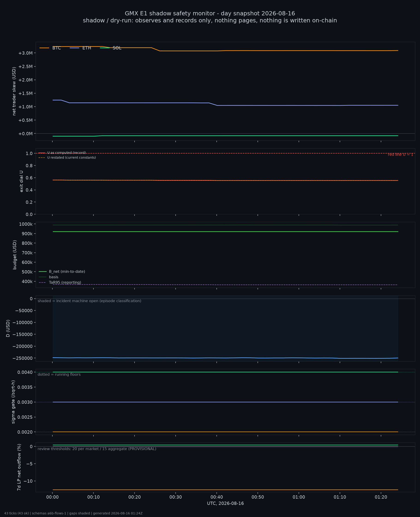Click the 00:50 time axis label
Image resolution: width=420 pixels, height=517 pixels.
pos(258,497)
